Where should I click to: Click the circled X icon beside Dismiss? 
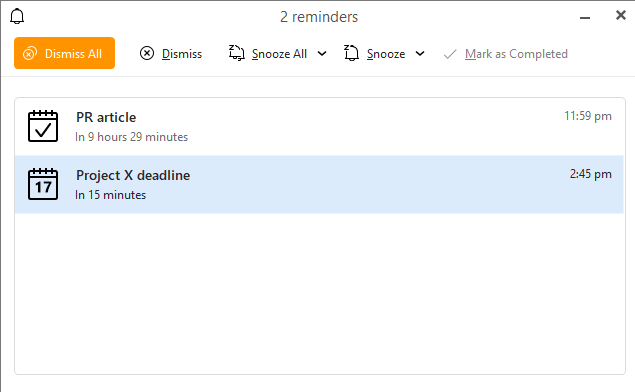(147, 53)
